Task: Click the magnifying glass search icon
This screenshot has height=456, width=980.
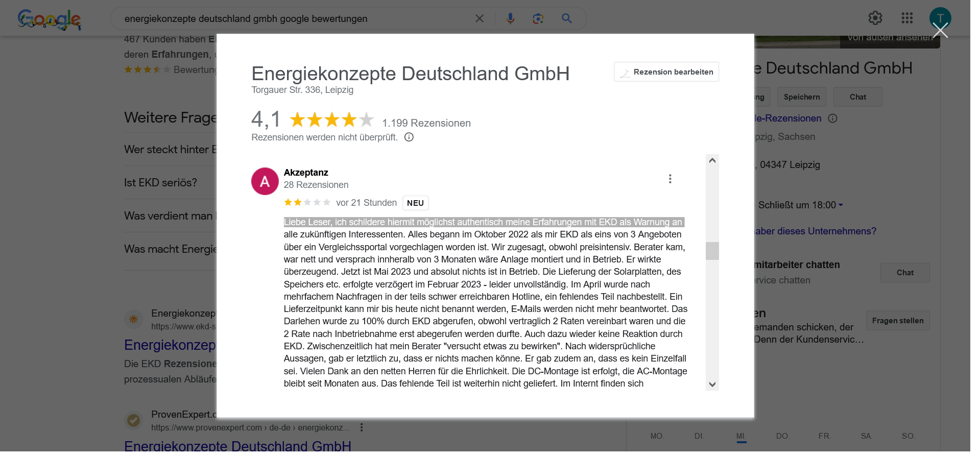Action: (x=566, y=19)
